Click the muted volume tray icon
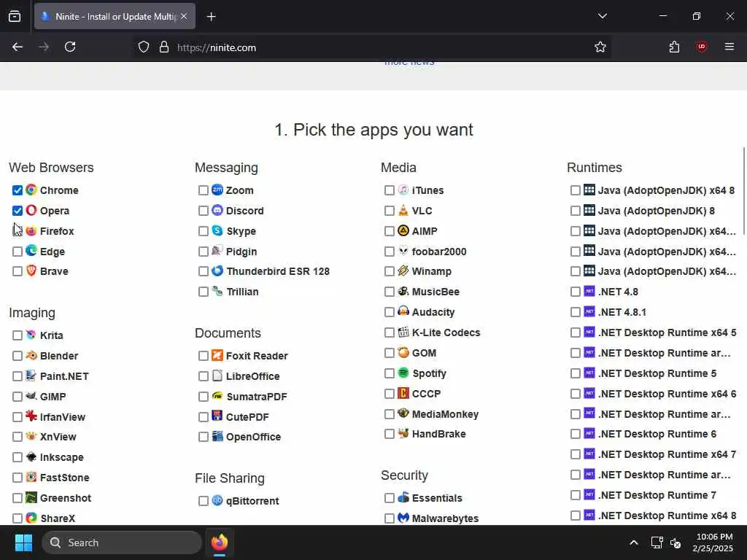 676,542
